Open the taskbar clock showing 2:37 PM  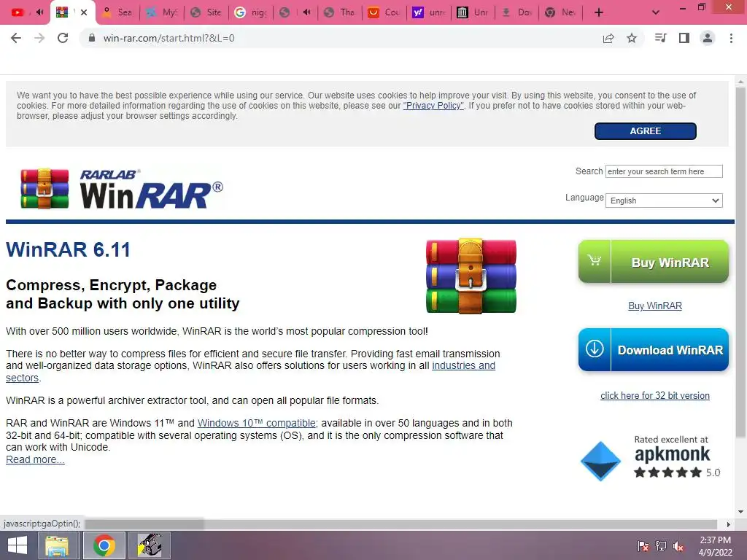pos(715,545)
